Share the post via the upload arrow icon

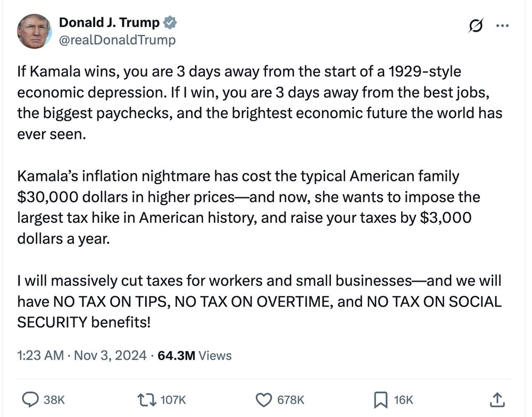pos(498,399)
